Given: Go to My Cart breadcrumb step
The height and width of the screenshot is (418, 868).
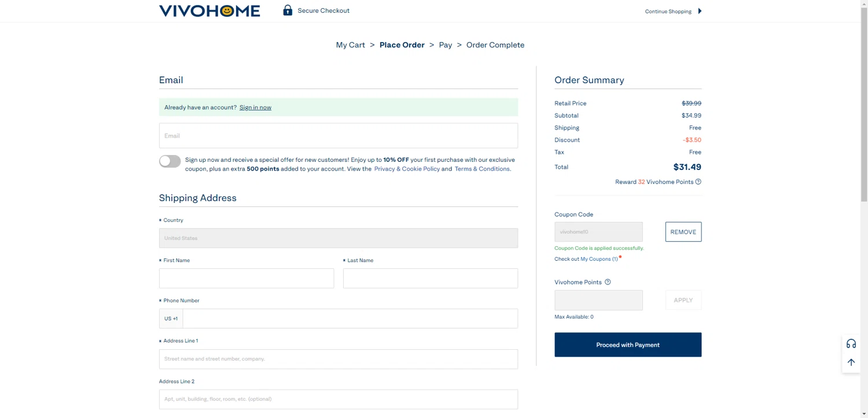Looking at the screenshot, I should coord(350,45).
